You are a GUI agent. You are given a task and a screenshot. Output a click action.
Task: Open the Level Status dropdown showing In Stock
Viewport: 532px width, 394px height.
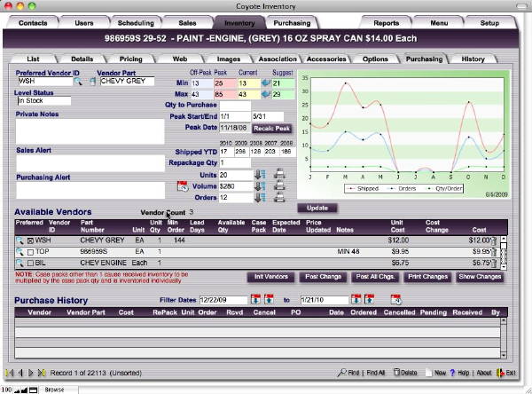[x=43, y=101]
